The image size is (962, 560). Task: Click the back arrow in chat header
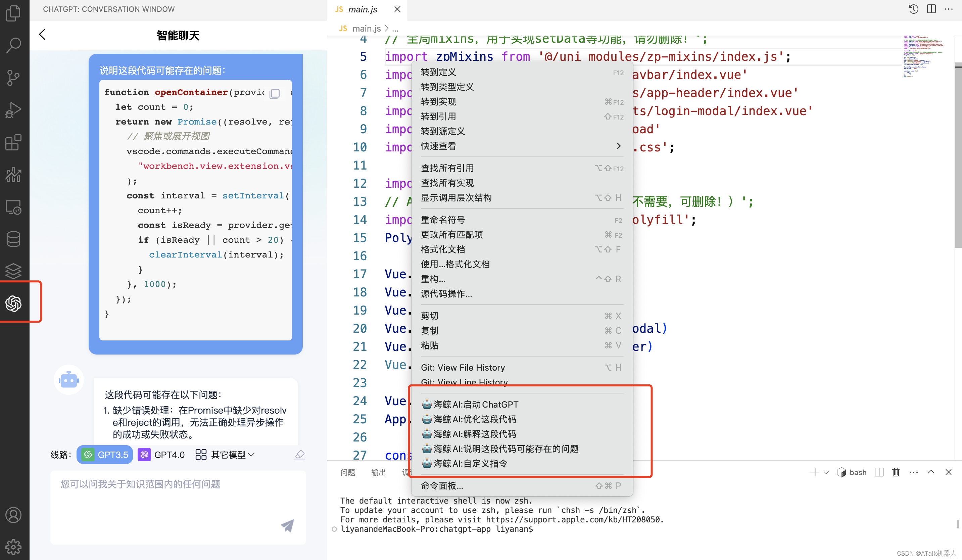42,34
